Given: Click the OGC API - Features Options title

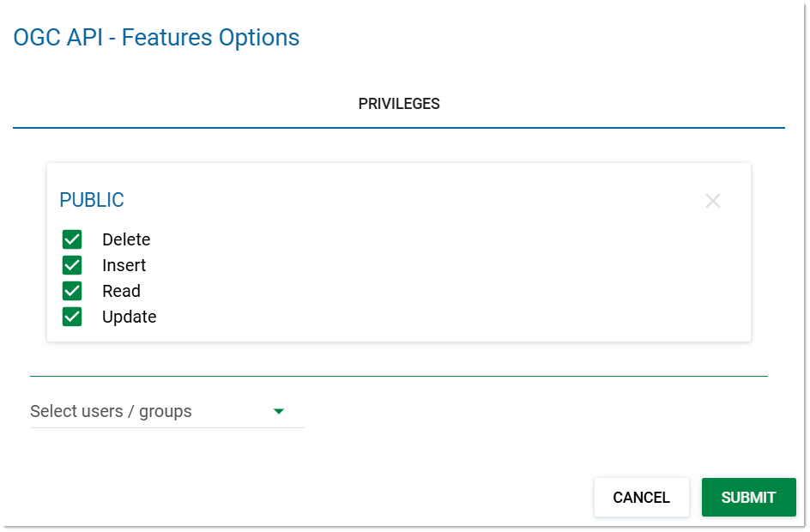Looking at the screenshot, I should tap(156, 38).
